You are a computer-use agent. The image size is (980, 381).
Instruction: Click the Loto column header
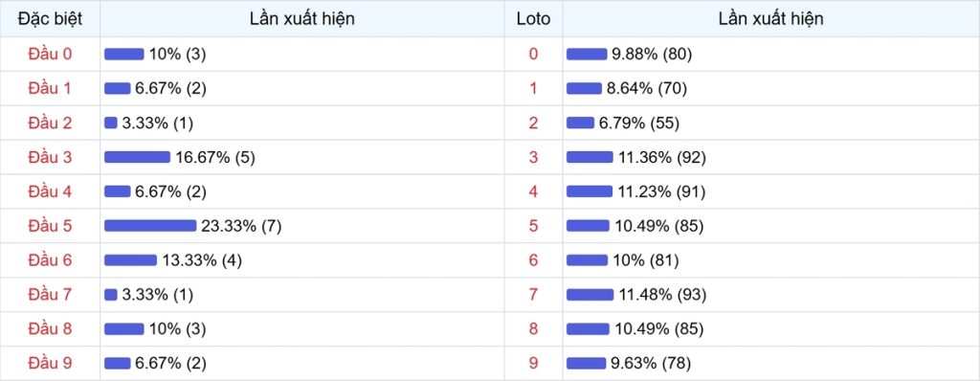(x=533, y=19)
